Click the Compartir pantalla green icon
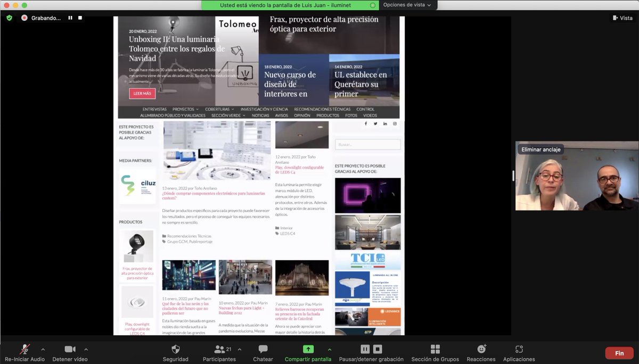This screenshot has width=639, height=364. pos(308,349)
